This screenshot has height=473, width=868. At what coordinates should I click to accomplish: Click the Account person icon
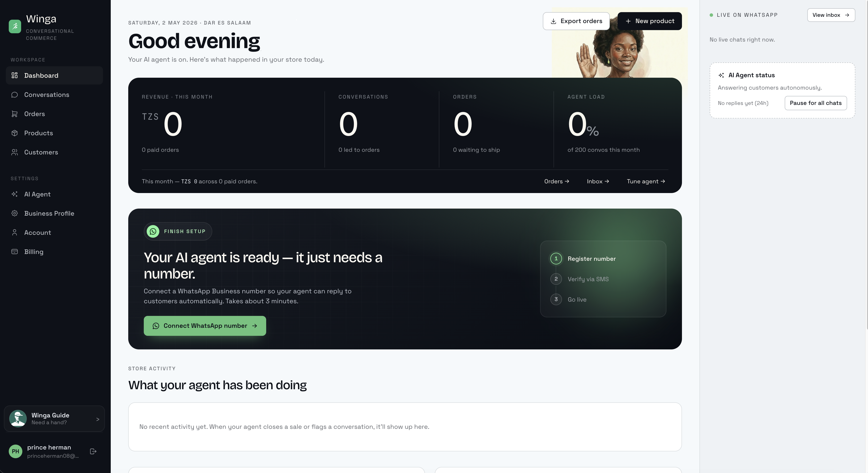pos(15,232)
